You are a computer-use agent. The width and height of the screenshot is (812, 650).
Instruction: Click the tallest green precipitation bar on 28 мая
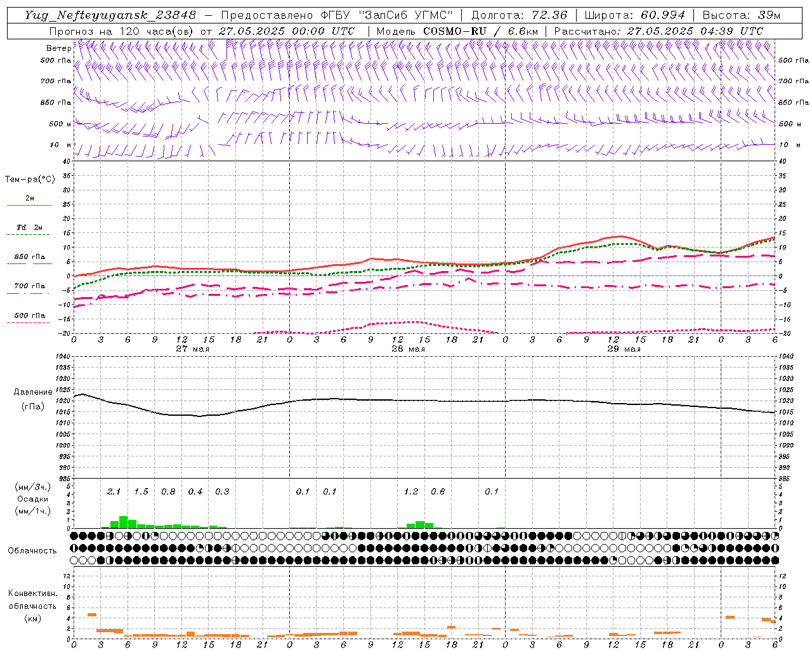click(x=420, y=525)
